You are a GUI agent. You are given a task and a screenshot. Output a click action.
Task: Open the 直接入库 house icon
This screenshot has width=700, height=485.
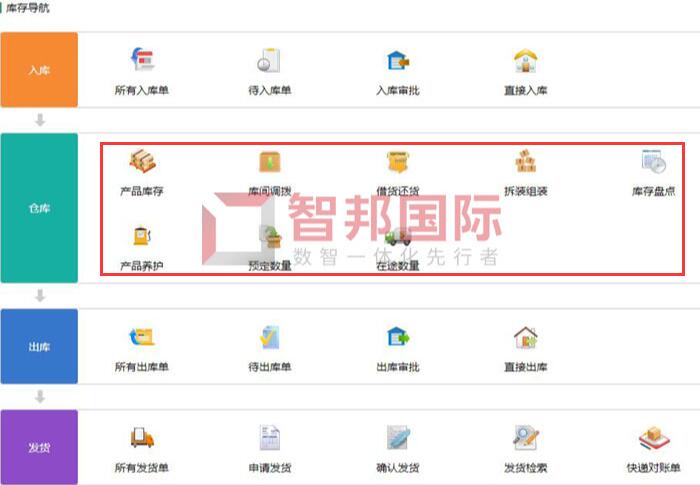(x=525, y=60)
